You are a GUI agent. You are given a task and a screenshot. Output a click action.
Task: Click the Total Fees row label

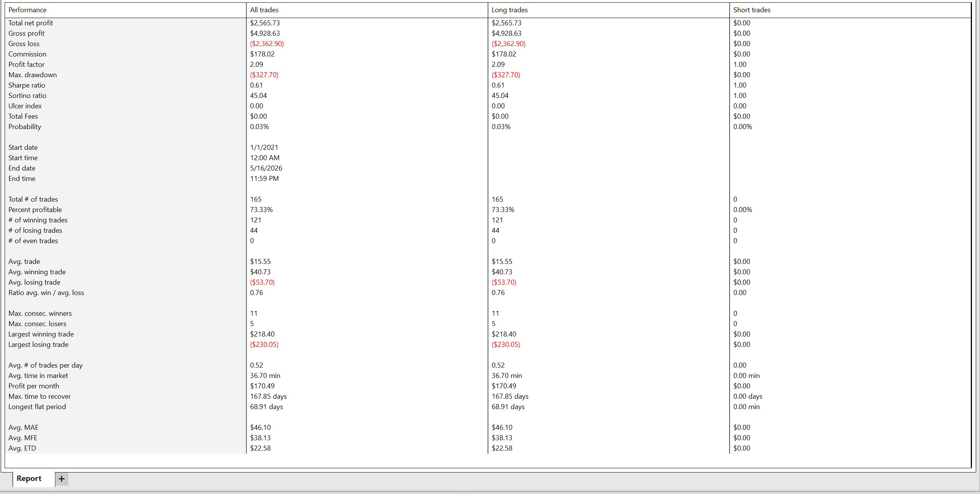[x=23, y=116]
